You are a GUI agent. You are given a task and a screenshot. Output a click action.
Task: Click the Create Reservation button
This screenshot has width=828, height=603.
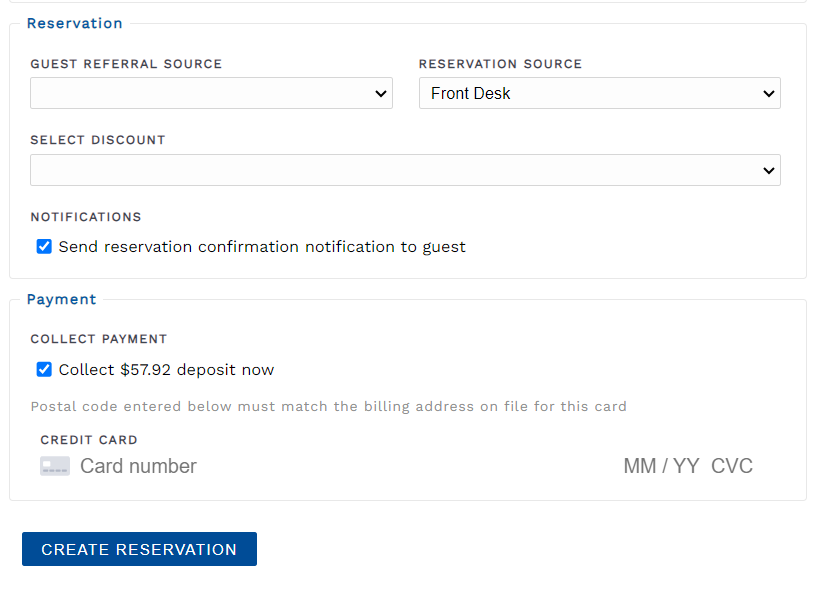pos(139,549)
